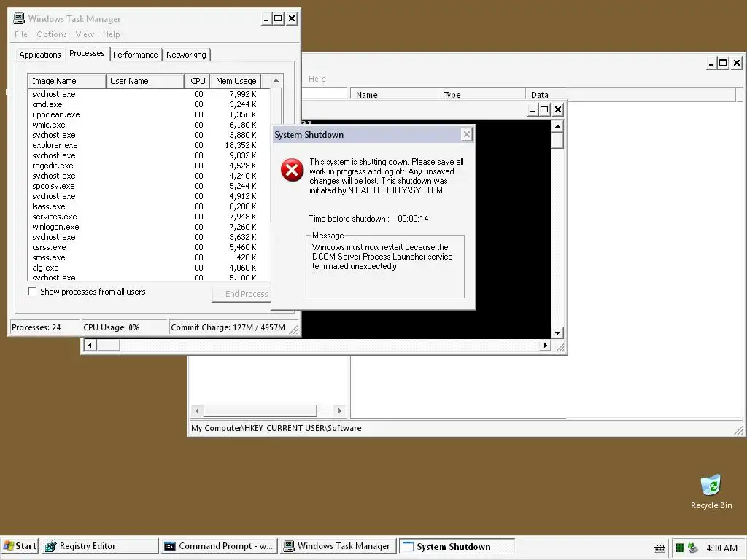Click the Start button

coord(20,546)
